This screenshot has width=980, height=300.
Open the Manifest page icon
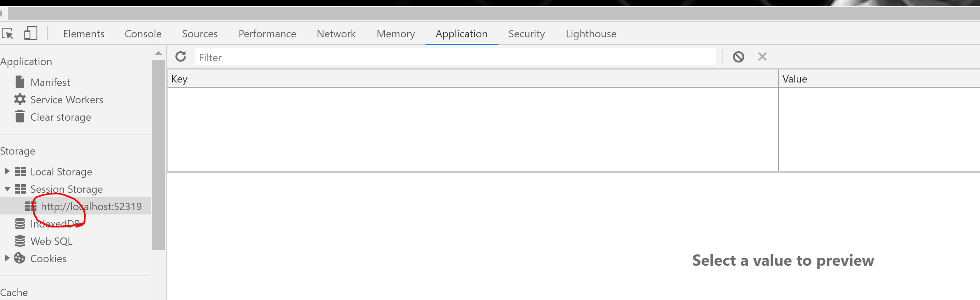pyautogui.click(x=20, y=82)
